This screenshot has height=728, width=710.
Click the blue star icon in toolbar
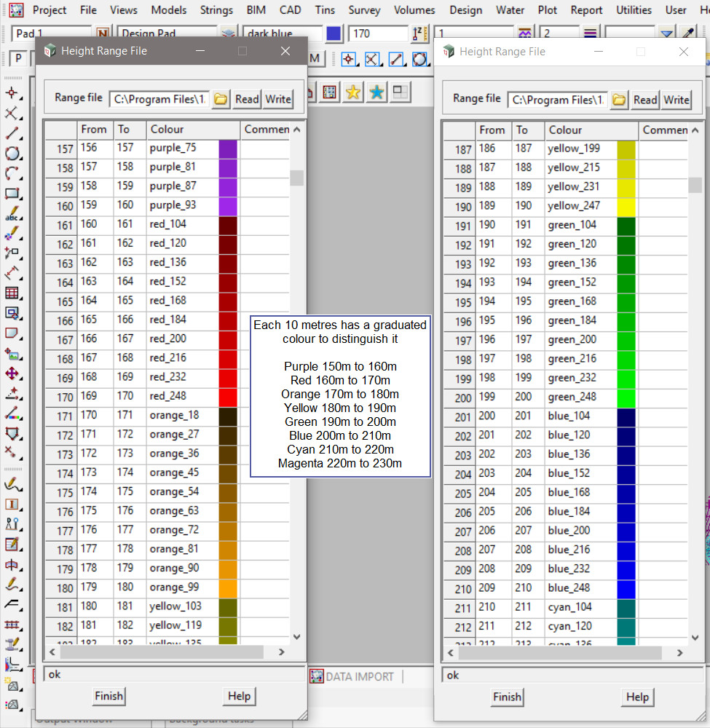(x=376, y=92)
